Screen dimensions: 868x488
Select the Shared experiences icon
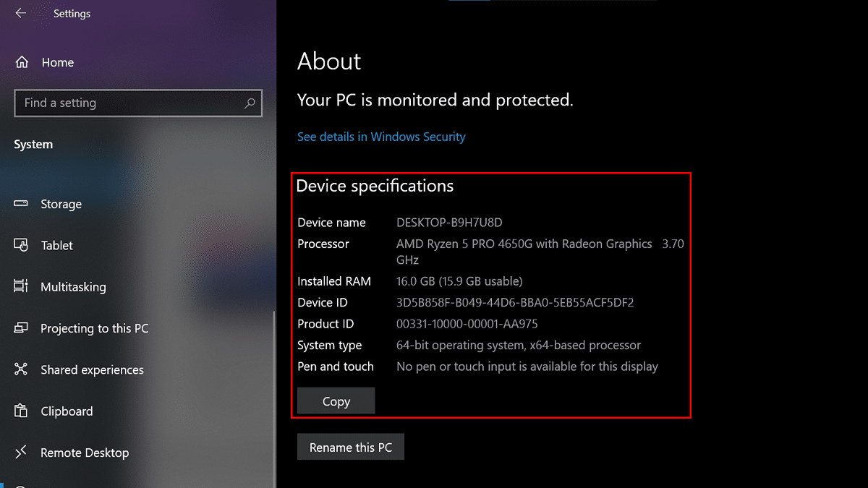tap(22, 369)
